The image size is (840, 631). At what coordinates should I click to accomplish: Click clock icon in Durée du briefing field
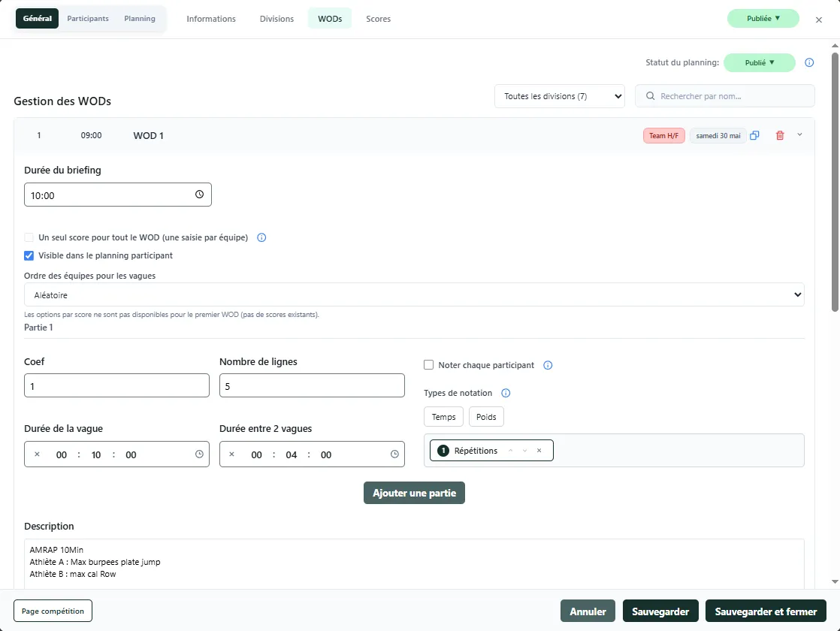click(x=199, y=195)
